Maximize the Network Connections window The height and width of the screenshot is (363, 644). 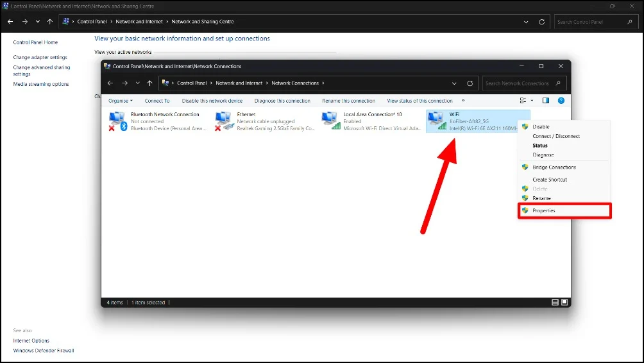click(x=541, y=66)
